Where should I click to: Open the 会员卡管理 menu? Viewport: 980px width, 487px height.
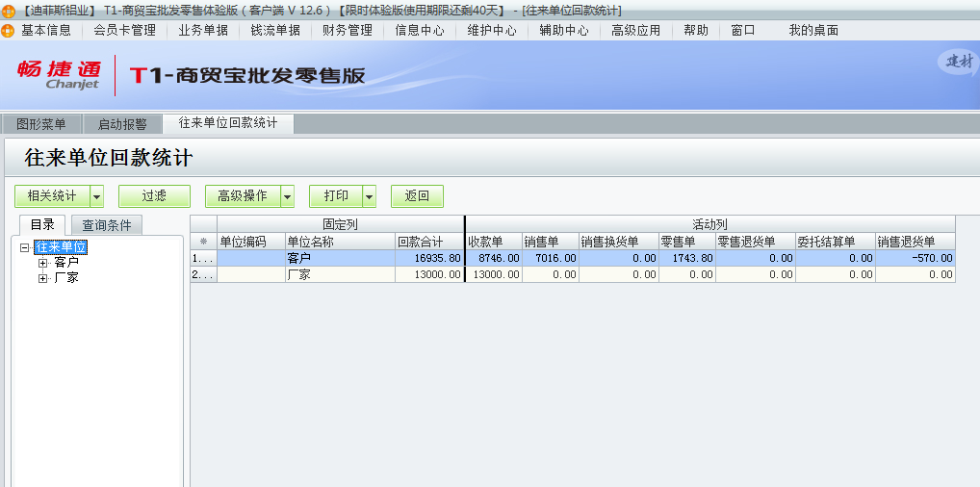click(124, 30)
